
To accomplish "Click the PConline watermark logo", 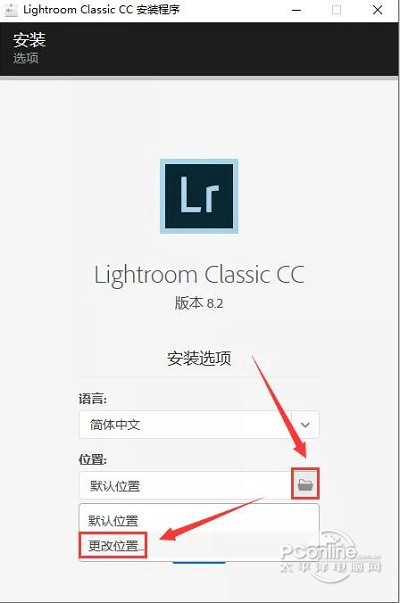I will pyautogui.click(x=330, y=557).
